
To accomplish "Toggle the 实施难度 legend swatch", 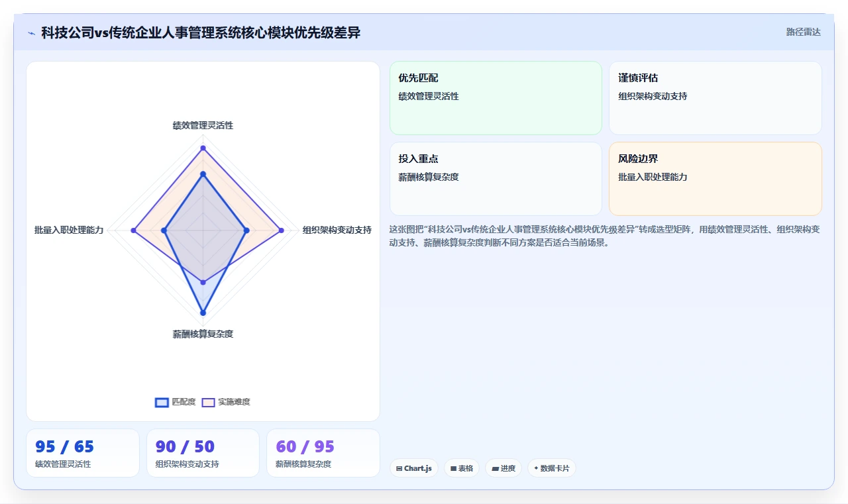I will point(208,402).
